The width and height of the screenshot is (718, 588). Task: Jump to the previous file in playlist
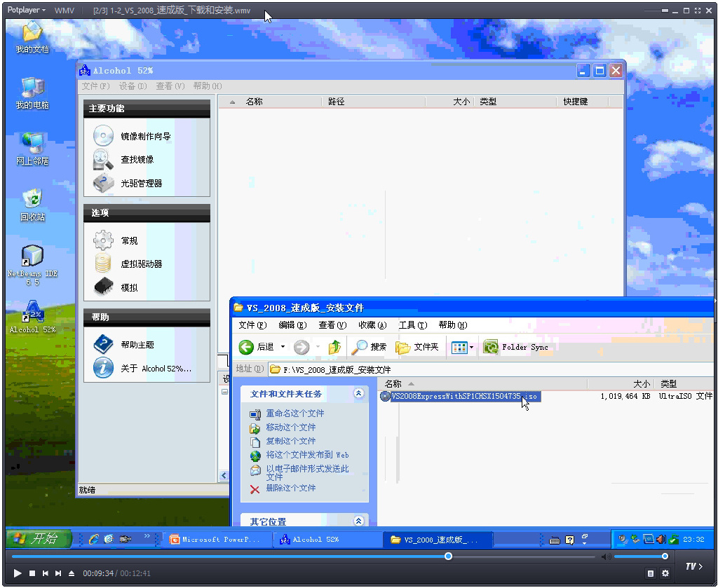(46, 573)
